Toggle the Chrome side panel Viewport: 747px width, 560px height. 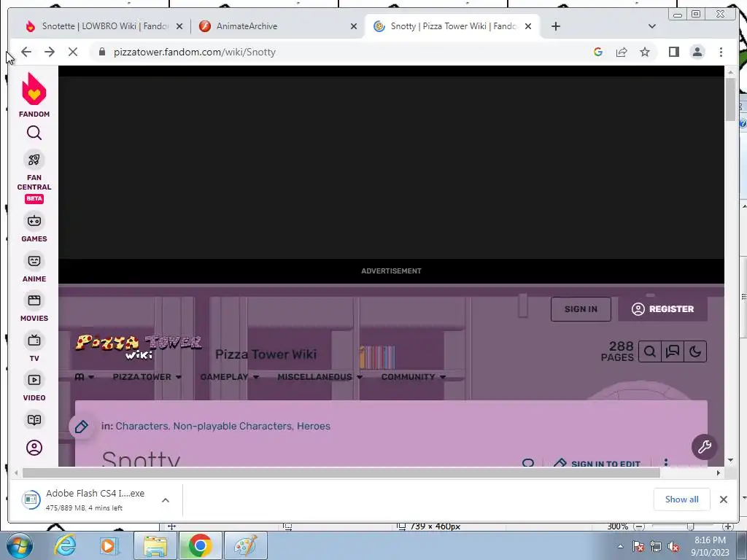pos(673,52)
